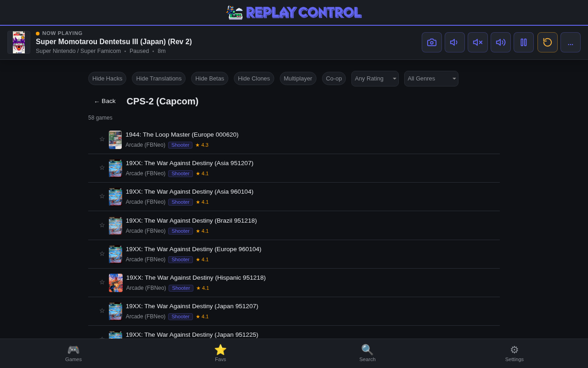Toggle the Hide Translations filter
The image size is (588, 368).
coord(158,79)
